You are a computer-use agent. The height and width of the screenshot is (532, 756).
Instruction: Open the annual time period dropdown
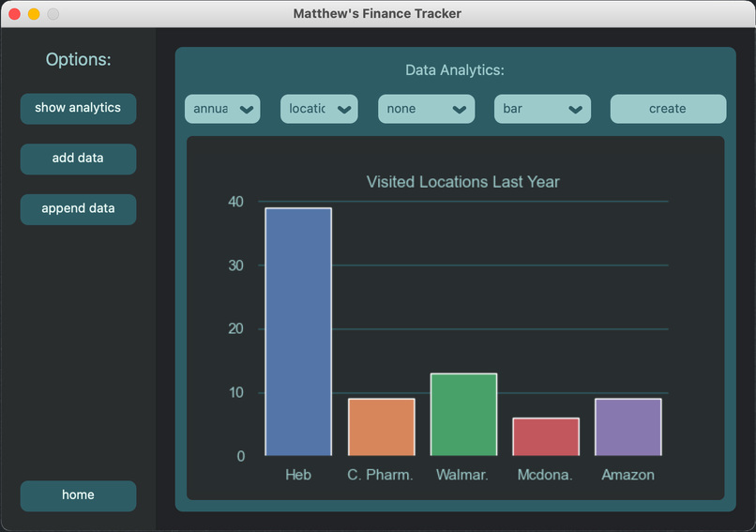coord(222,109)
